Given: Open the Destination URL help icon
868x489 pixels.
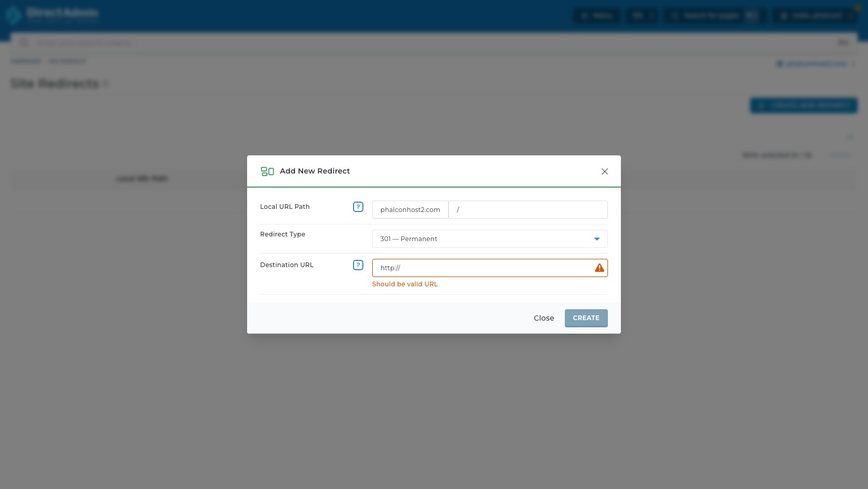Looking at the screenshot, I should pyautogui.click(x=358, y=265).
